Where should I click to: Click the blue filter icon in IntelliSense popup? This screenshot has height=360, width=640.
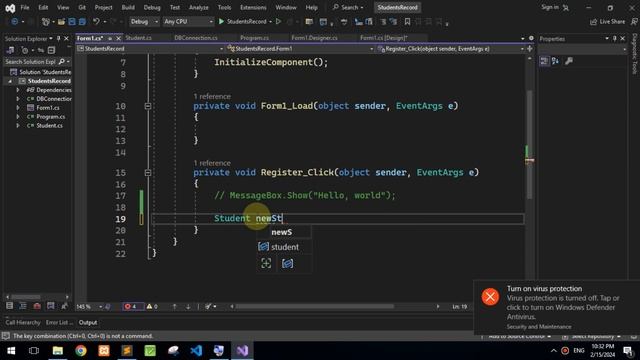287,263
